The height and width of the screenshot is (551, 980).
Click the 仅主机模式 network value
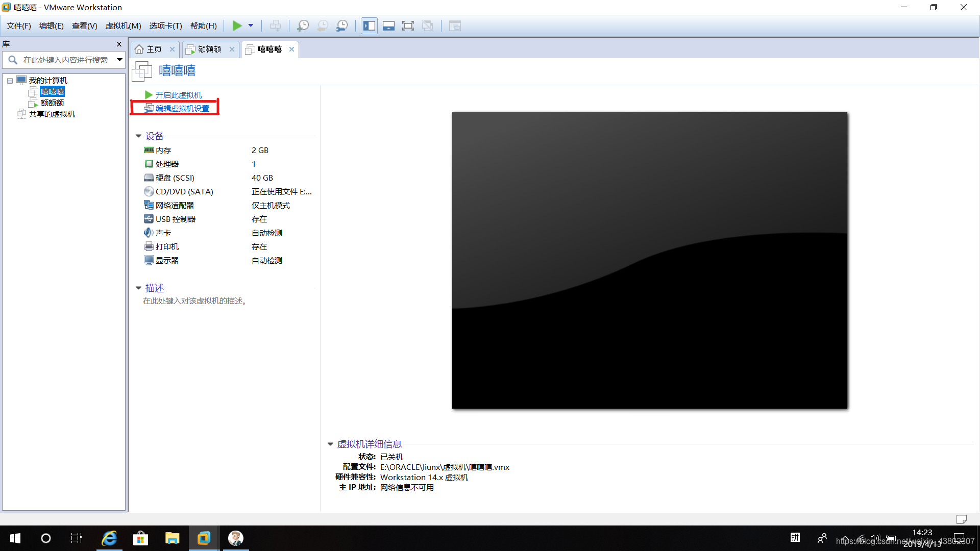coord(271,206)
